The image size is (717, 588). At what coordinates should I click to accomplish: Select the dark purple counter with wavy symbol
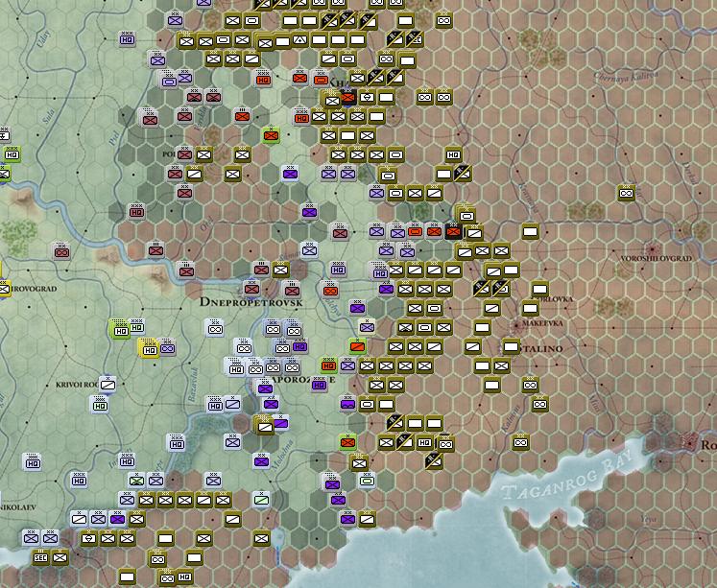(x=348, y=404)
